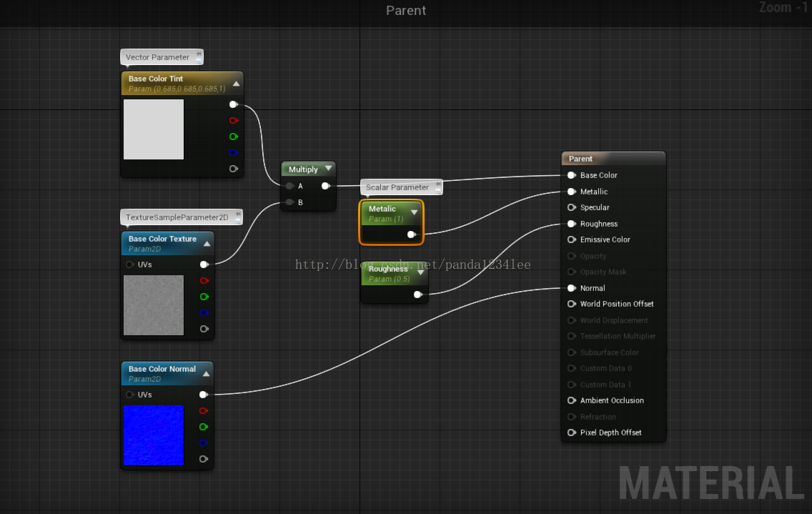Viewport: 812px width, 514px height.
Task: Expand the Roughness node preview arrow
Action: (421, 272)
